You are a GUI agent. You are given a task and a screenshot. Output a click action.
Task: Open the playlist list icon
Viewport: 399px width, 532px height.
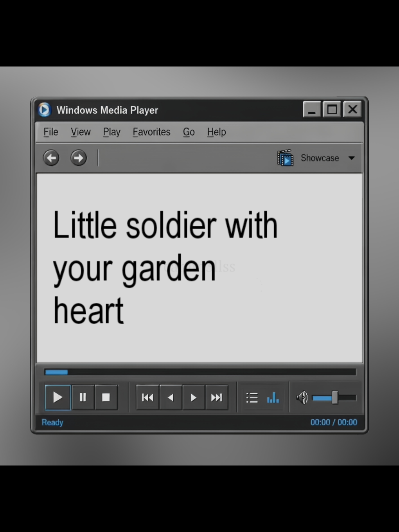pos(252,398)
